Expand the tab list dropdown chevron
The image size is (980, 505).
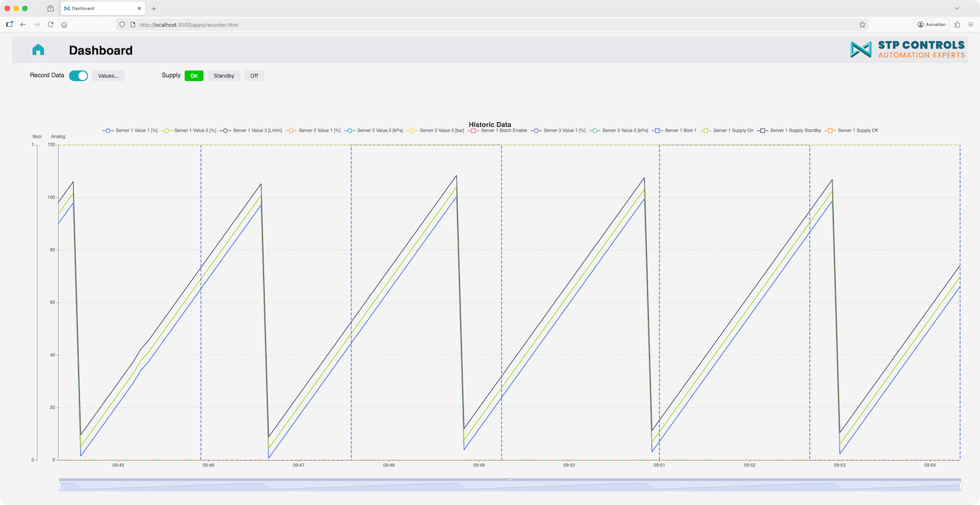957,8
